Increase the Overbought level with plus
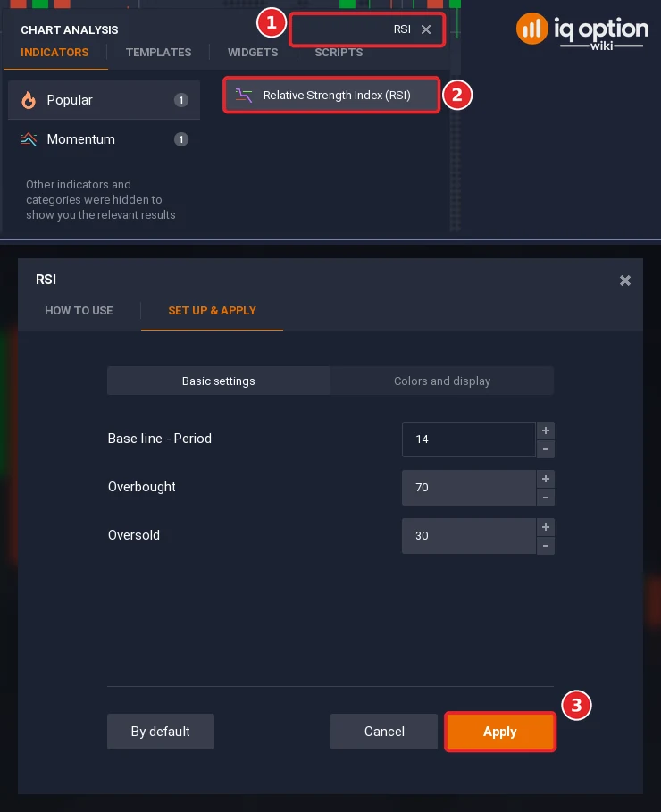The image size is (661, 812). click(546, 479)
